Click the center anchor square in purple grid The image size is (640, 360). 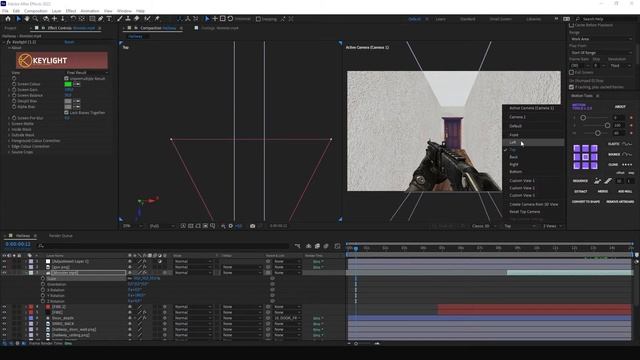585,157
